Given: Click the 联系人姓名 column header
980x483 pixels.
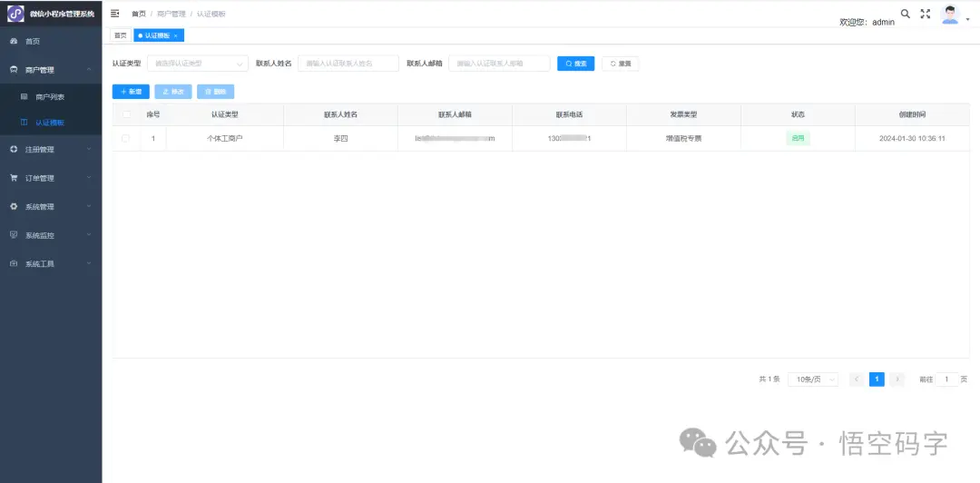Looking at the screenshot, I should click(340, 114).
